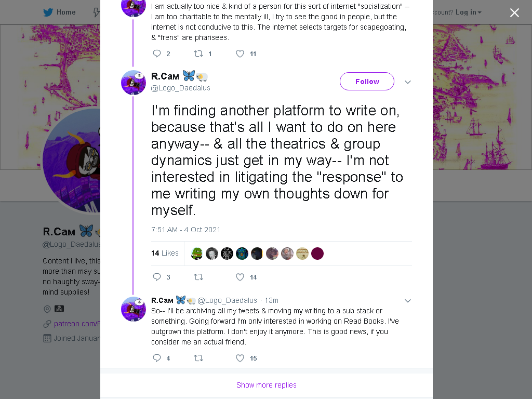Close the tweet overlay with the X

[514, 12]
